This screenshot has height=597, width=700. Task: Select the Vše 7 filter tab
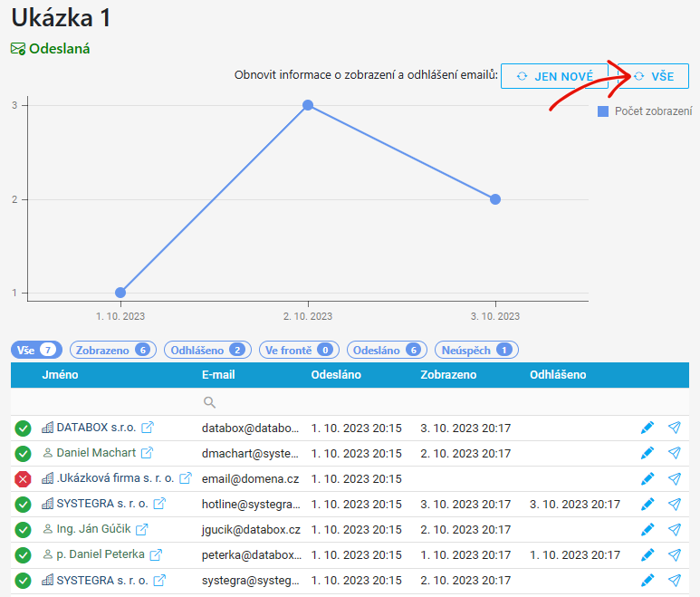[36, 350]
